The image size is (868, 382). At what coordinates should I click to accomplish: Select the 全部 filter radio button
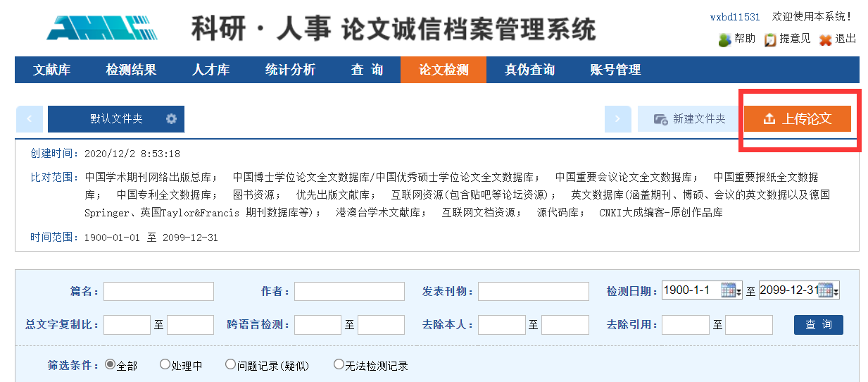coord(110,365)
